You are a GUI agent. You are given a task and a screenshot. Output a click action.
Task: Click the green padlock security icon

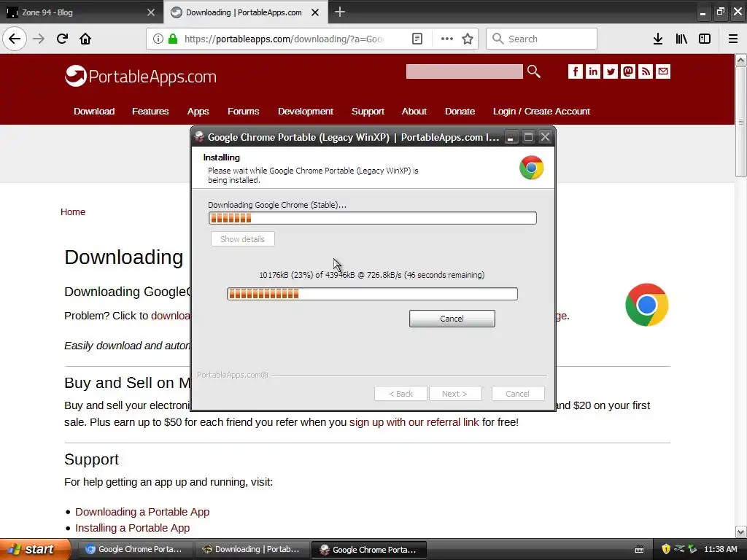coord(173,39)
